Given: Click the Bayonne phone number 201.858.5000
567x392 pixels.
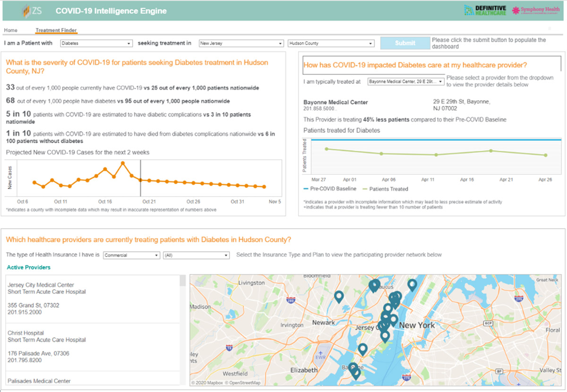Looking at the screenshot, I should pos(320,109).
